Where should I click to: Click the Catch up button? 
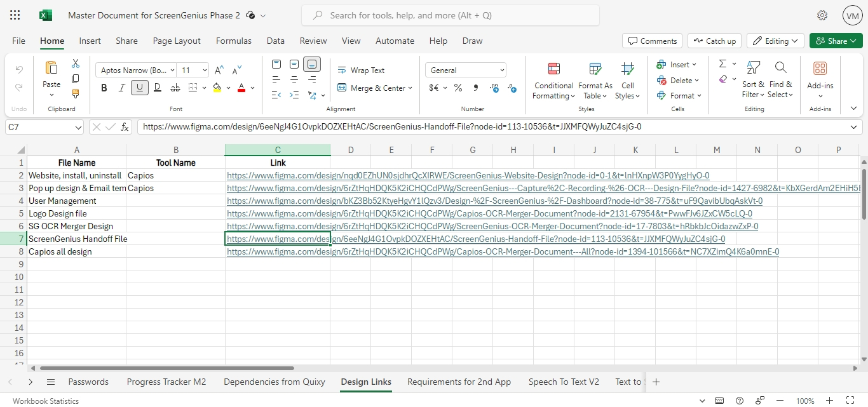(715, 41)
